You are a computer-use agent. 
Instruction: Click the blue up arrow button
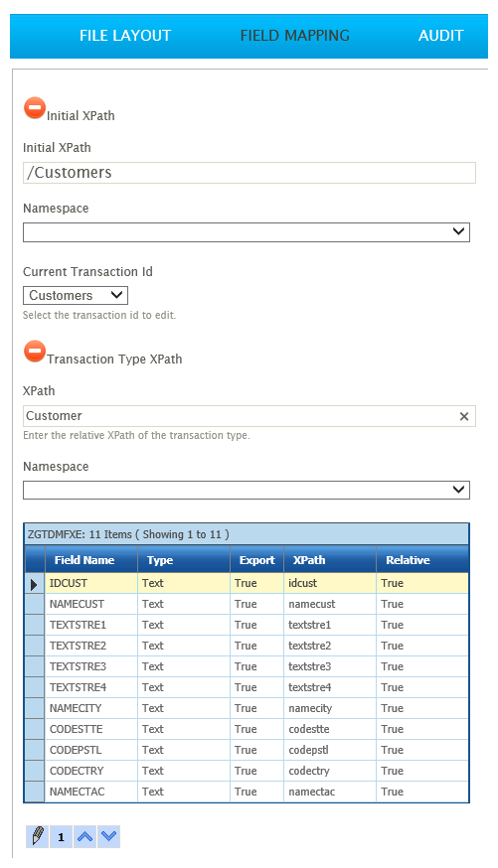84,836
